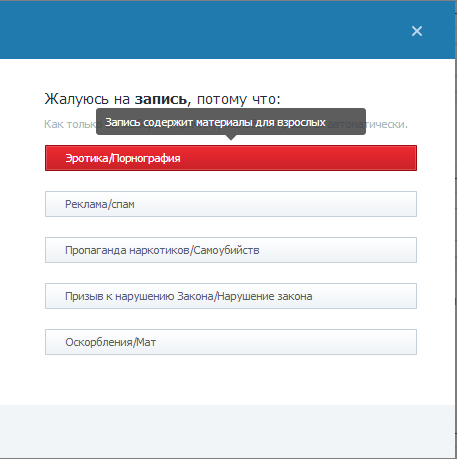Click the gray text starting with Как только

(70, 124)
